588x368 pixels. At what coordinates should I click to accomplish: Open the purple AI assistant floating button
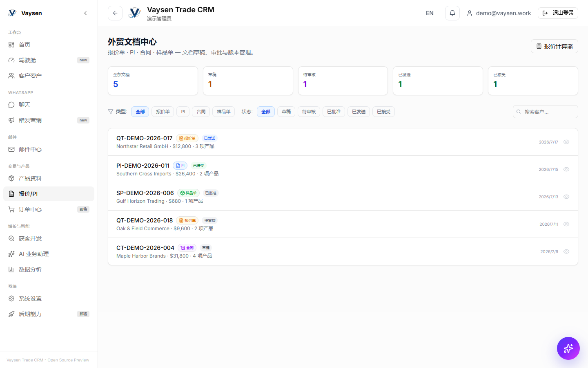click(x=568, y=348)
